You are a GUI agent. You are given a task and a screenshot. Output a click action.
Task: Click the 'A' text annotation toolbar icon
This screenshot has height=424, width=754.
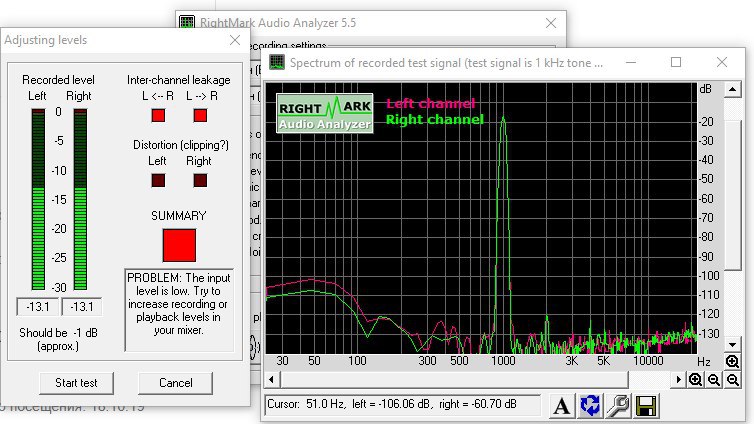[x=561, y=406]
